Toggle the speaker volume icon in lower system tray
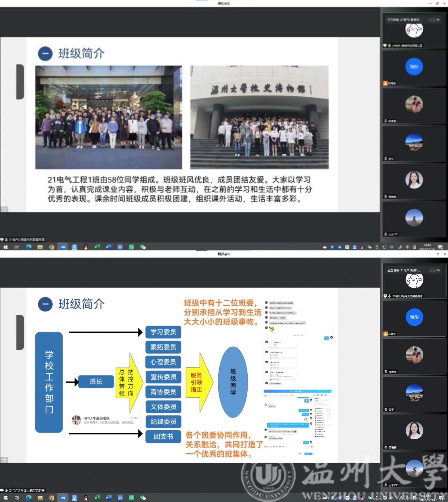 (x=392, y=498)
